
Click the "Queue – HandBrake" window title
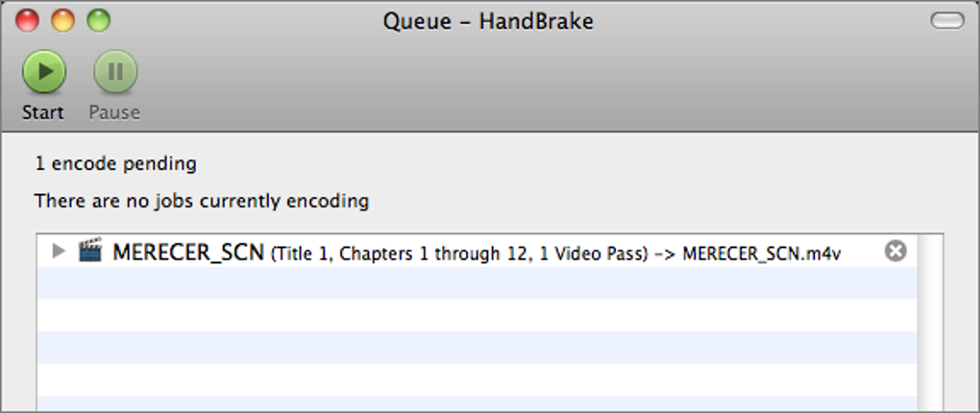tap(488, 20)
